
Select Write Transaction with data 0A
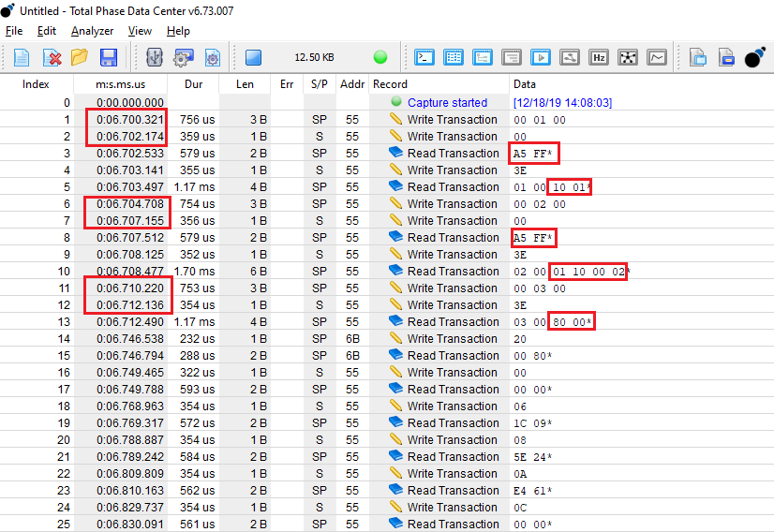[x=387, y=474]
